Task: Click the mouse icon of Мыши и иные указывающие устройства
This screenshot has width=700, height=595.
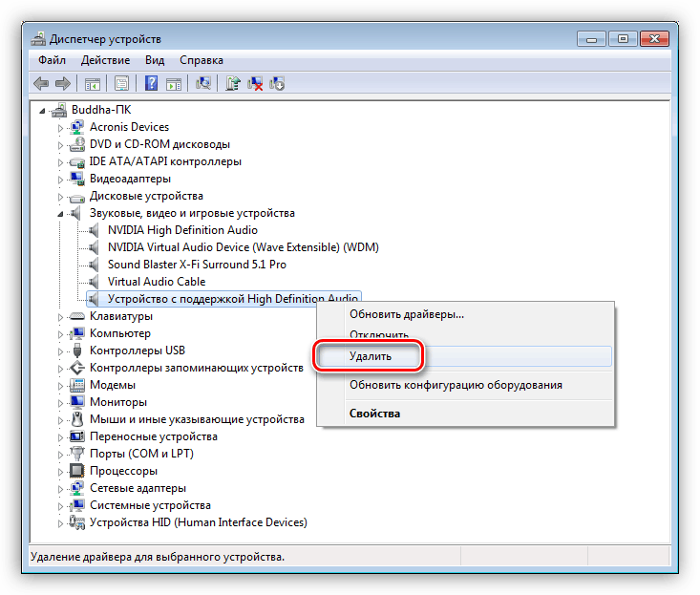Action: click(77, 419)
